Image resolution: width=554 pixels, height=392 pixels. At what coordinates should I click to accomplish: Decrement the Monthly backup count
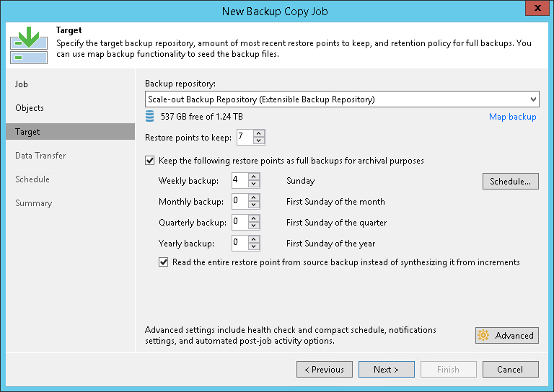(x=254, y=205)
